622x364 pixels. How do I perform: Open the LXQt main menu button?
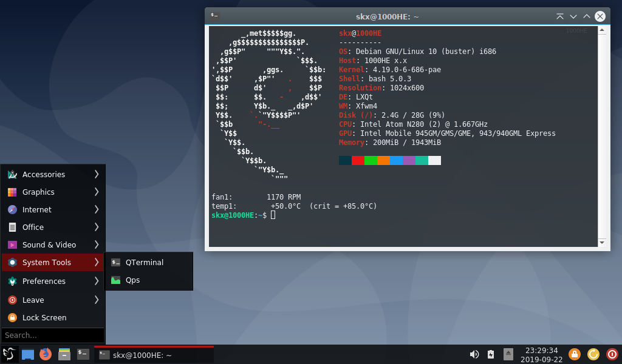(x=9, y=354)
